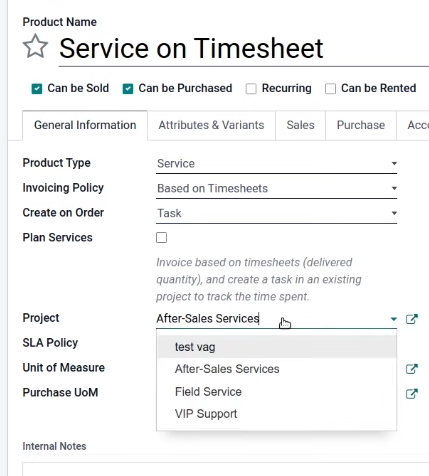429x476 pixels.
Task: Open the Sales tab
Action: pos(300,125)
